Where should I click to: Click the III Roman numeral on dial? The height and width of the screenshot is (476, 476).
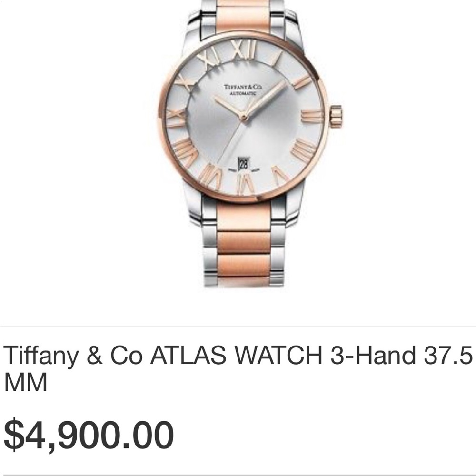point(312,117)
